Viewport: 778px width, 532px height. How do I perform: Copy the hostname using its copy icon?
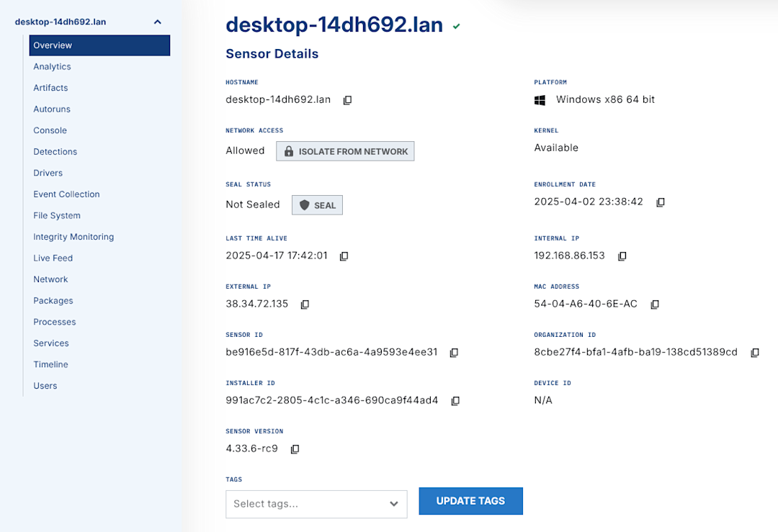click(x=347, y=100)
